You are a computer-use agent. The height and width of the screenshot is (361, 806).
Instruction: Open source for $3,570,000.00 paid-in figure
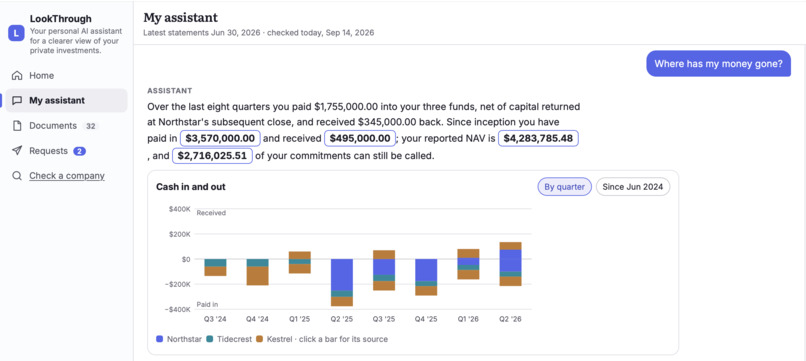tap(220, 138)
